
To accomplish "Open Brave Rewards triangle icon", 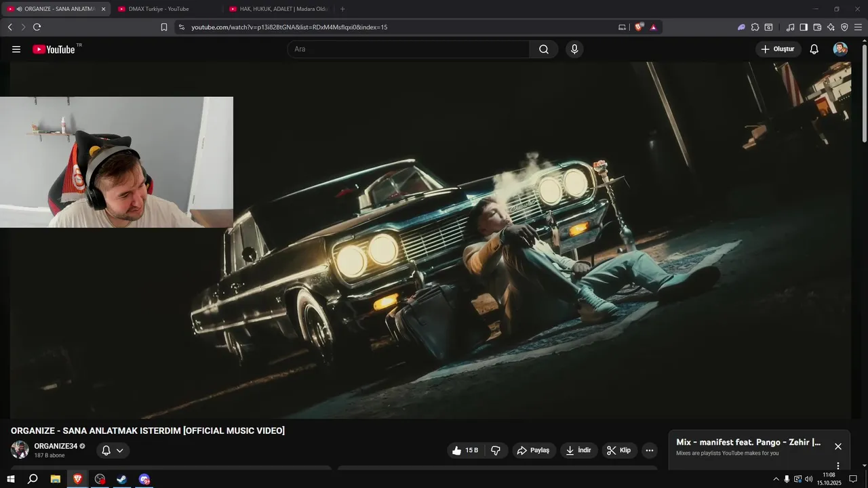I will click(x=653, y=27).
